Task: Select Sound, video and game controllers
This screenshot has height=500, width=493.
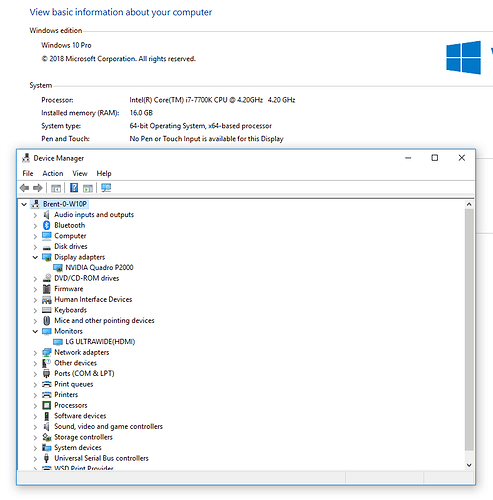Action: pos(108,426)
